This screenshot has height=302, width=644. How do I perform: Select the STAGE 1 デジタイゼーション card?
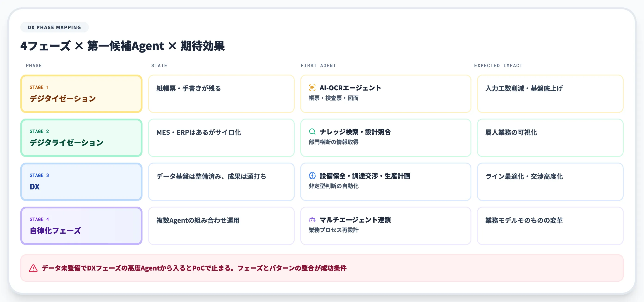(x=81, y=94)
